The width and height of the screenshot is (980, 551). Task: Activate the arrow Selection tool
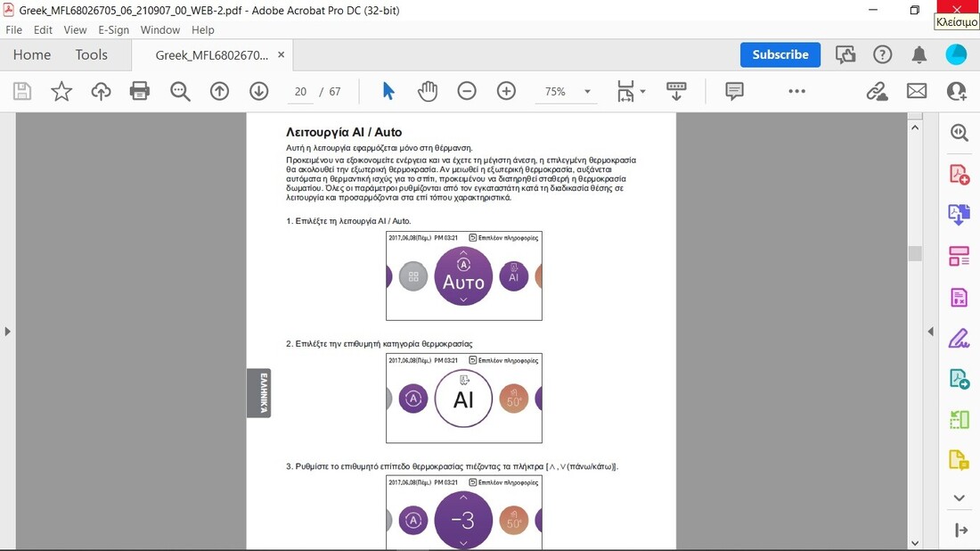click(x=388, y=91)
